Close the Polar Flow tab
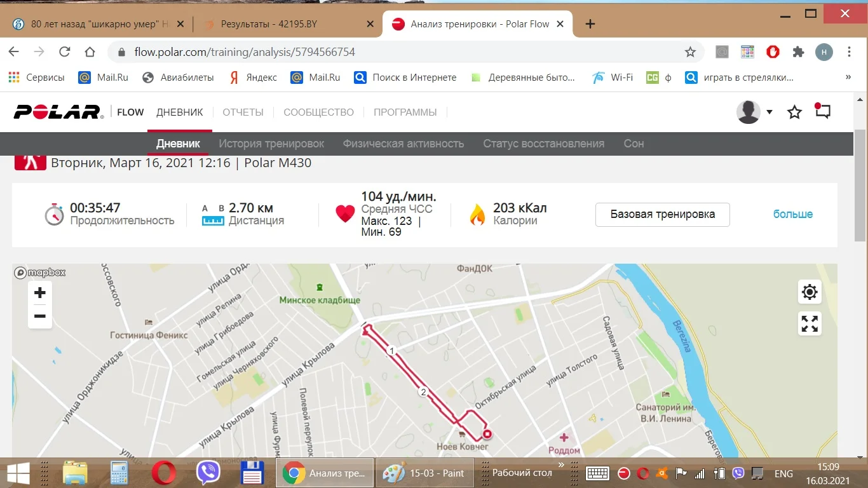Screen dimensions: 868x488 coord(560,24)
